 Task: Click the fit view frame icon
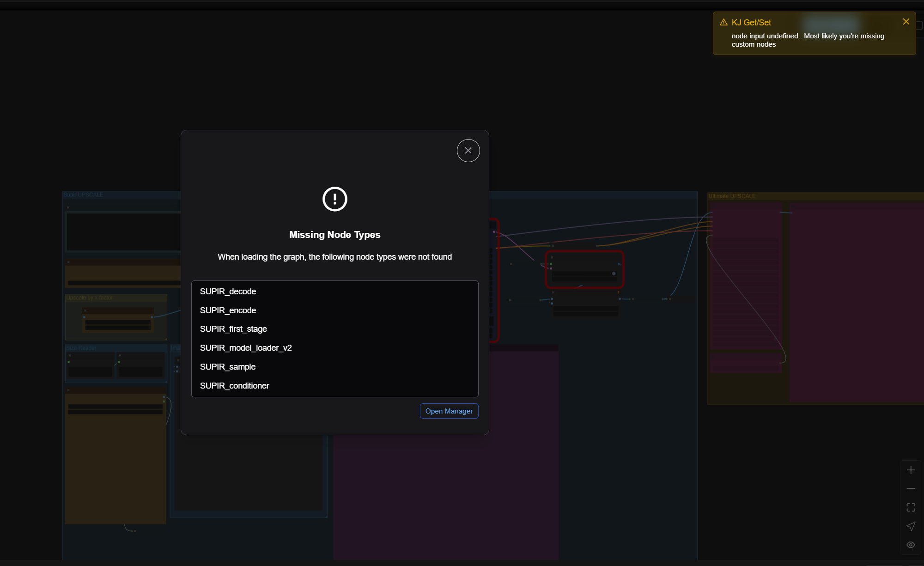(x=911, y=508)
